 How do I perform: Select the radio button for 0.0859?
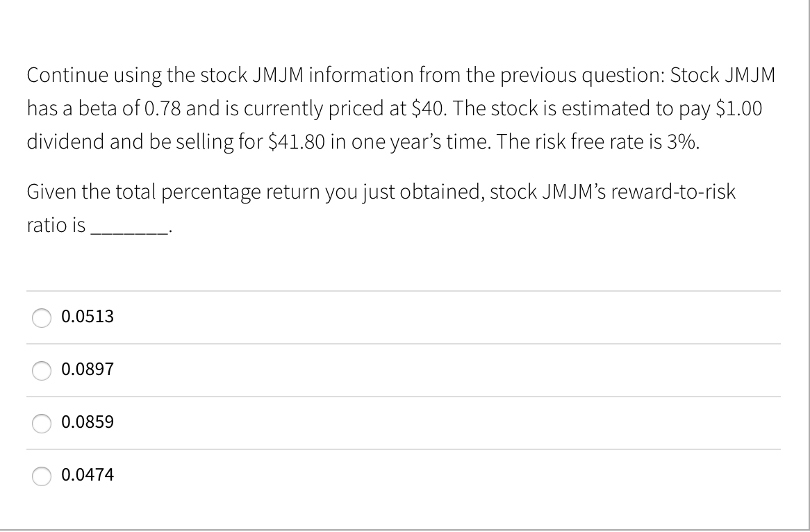tap(42, 423)
